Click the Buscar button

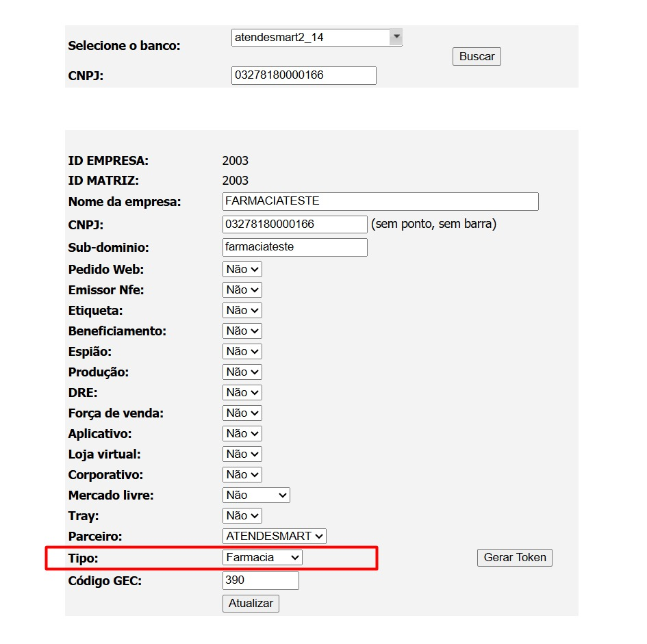click(x=477, y=56)
